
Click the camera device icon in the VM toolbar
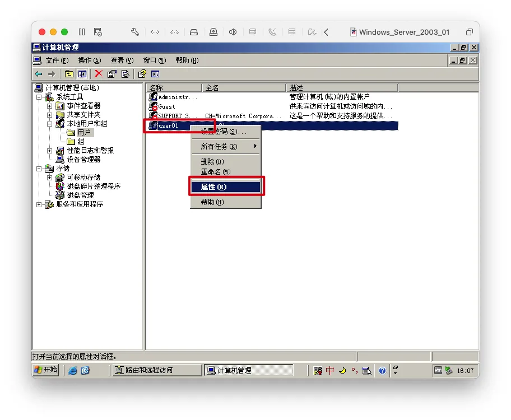pyautogui.click(x=213, y=32)
